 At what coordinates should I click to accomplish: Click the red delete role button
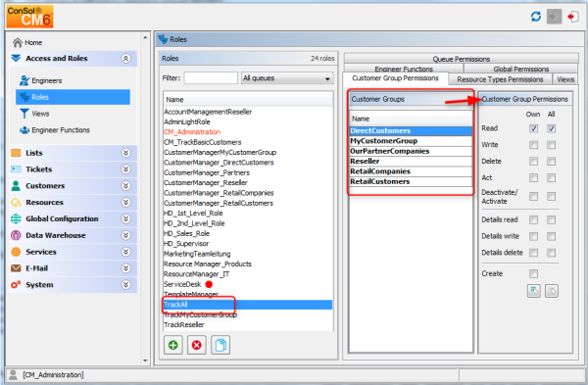[x=197, y=345]
